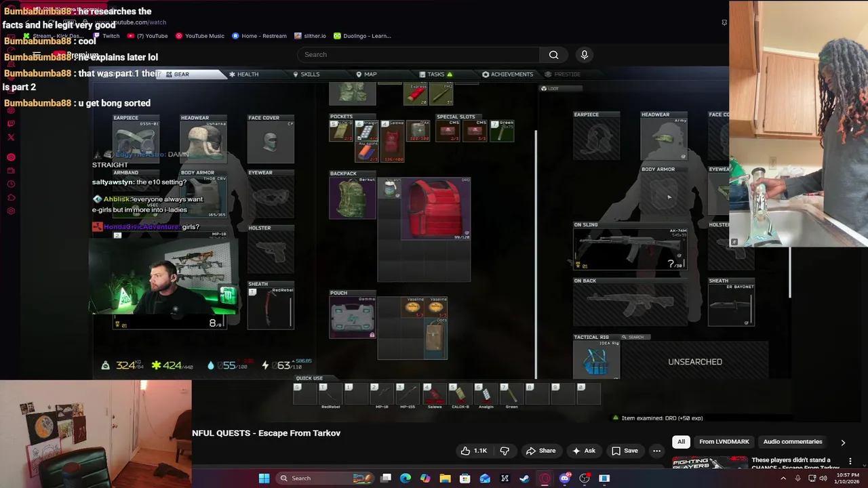Click the Gamma pouch container
The width and height of the screenshot is (868, 488).
pyautogui.click(x=353, y=317)
